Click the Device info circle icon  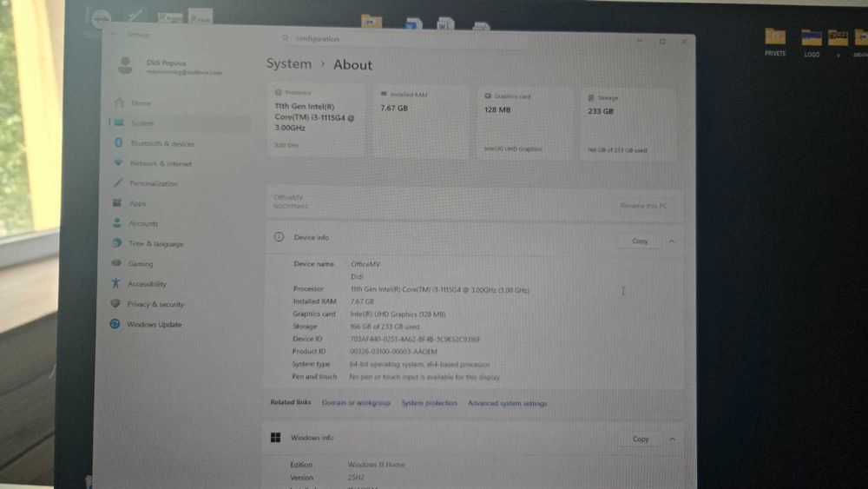click(x=279, y=237)
